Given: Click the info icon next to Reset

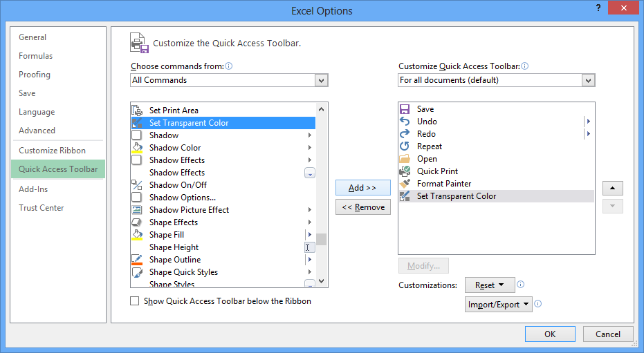Looking at the screenshot, I should click(x=520, y=284).
